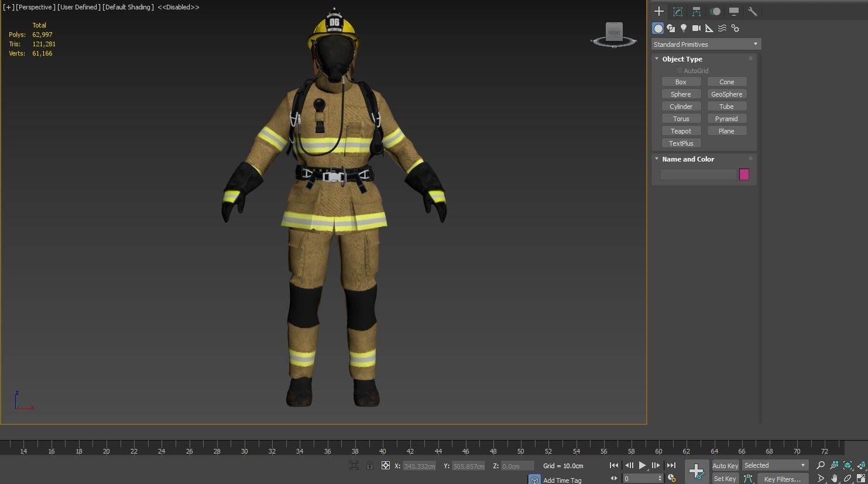Click the <<Disabled>> viewport filter label
This screenshot has width=868, height=484.
[x=179, y=7]
